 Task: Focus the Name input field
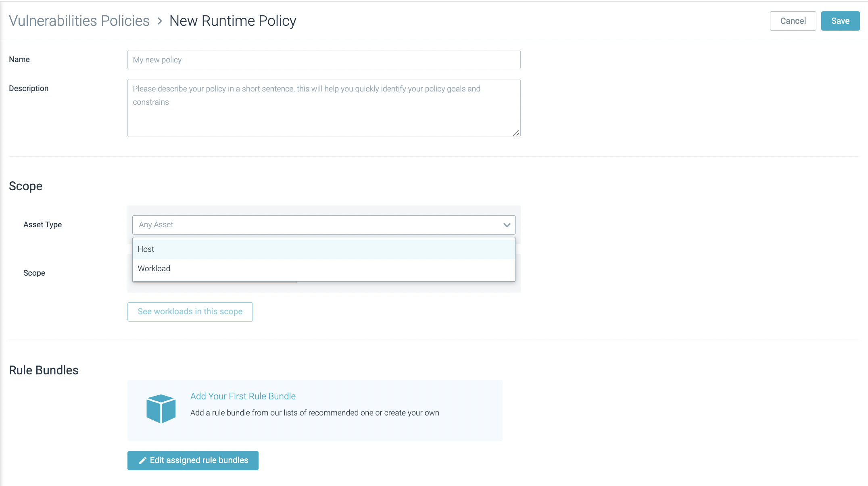coord(323,60)
